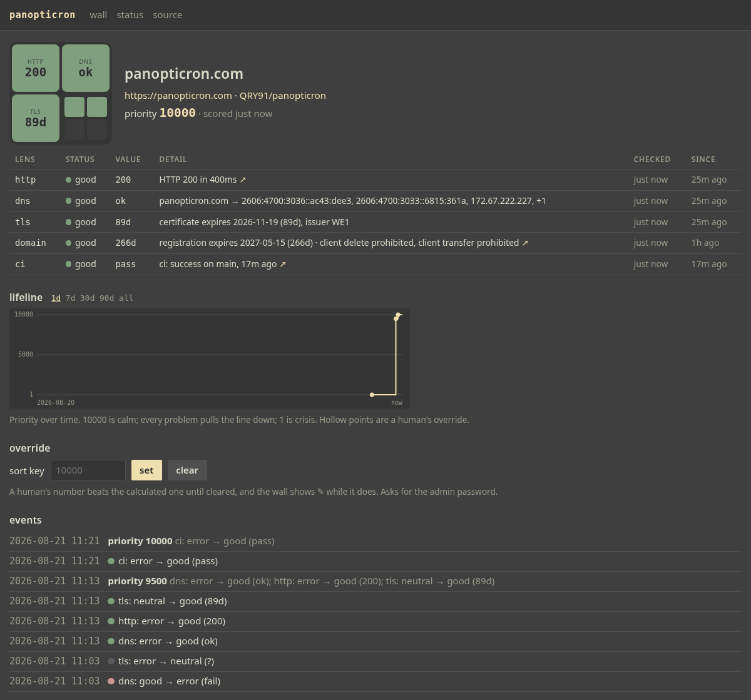Open the status page
The height and width of the screenshot is (700, 751).
click(x=130, y=14)
